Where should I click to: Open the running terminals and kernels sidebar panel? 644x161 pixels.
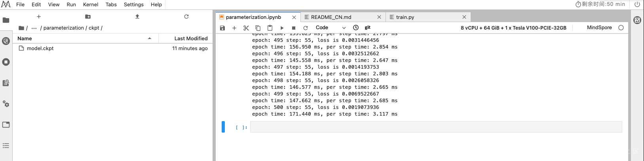(x=6, y=62)
